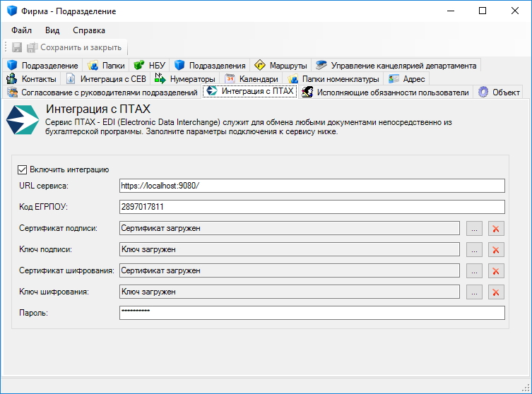The width and height of the screenshot is (532, 394).
Task: Open the Файл menu
Action: click(x=21, y=30)
